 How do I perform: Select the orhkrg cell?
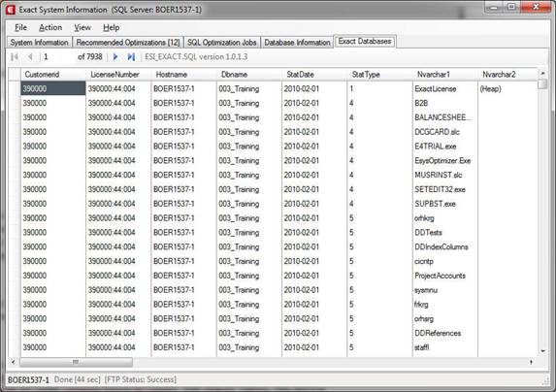(444, 218)
